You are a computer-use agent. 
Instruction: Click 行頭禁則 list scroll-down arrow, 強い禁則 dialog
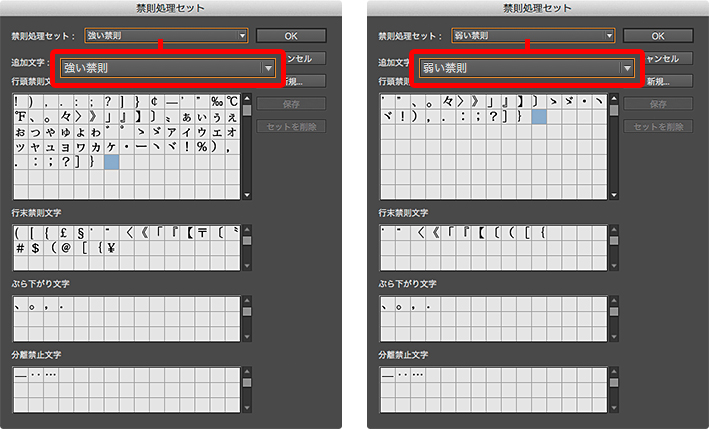tap(247, 195)
